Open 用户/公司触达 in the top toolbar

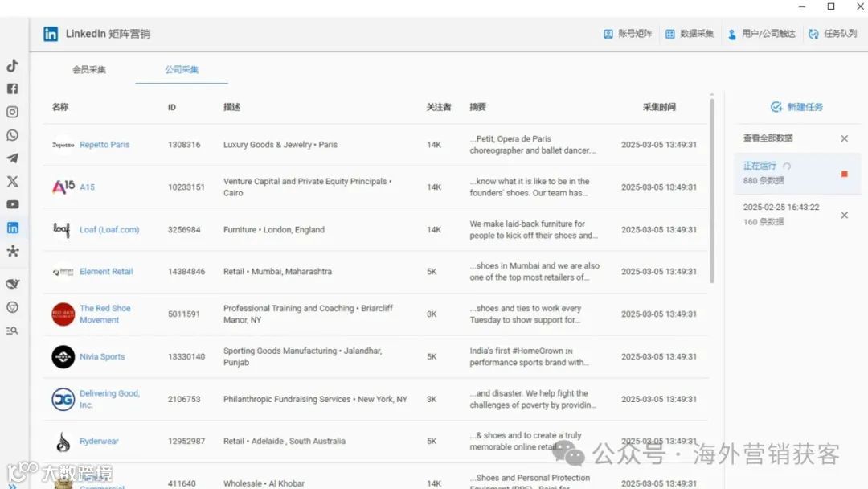pos(762,34)
